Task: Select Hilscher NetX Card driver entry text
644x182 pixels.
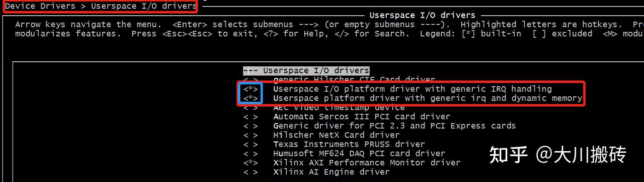Action: pos(337,135)
